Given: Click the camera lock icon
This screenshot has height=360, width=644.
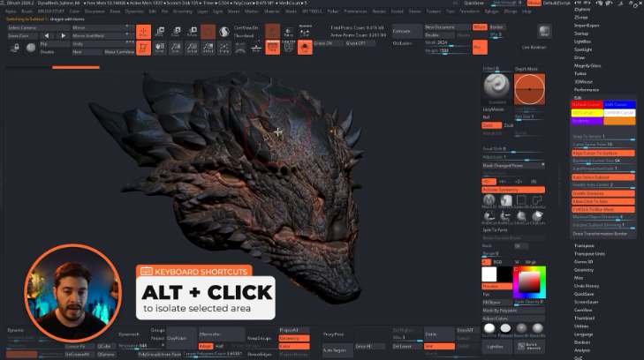Looking at the screenshot, I should pyautogui.click(x=15, y=48).
